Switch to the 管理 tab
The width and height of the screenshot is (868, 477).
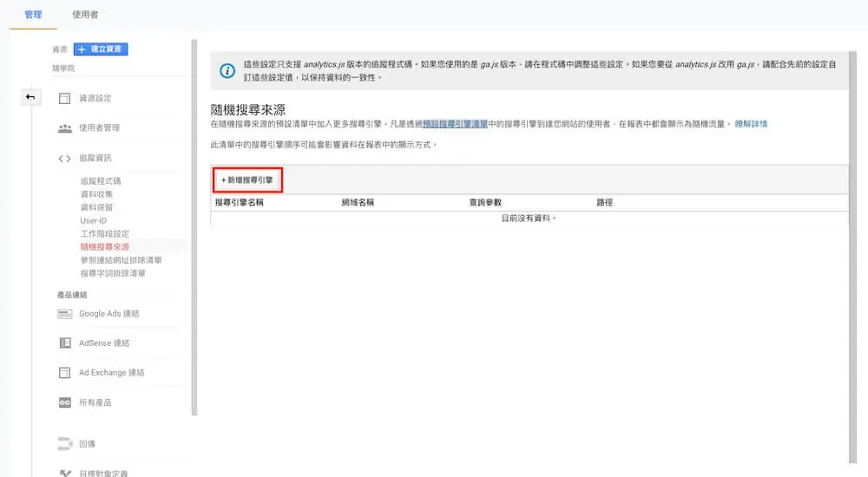point(33,15)
